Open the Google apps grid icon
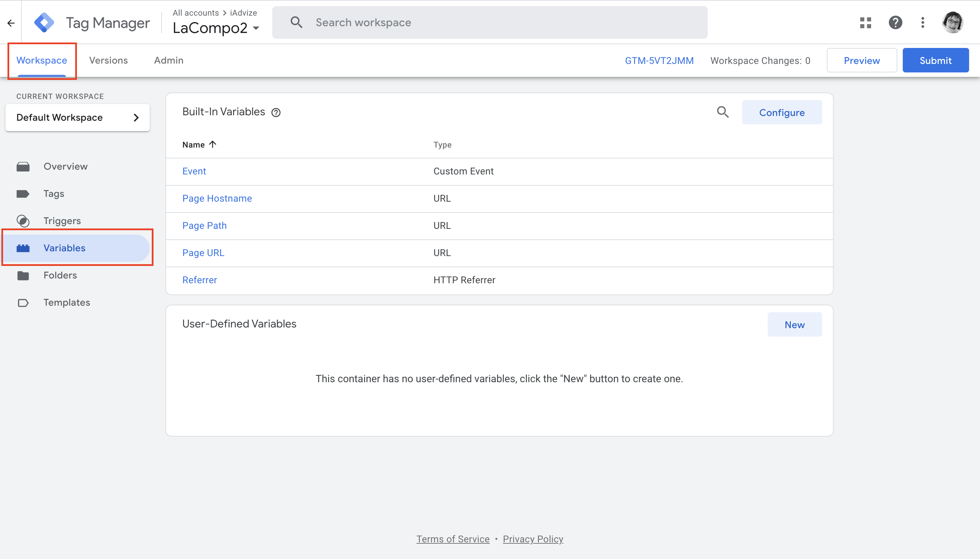Viewport: 980px width, 559px height. point(866,23)
